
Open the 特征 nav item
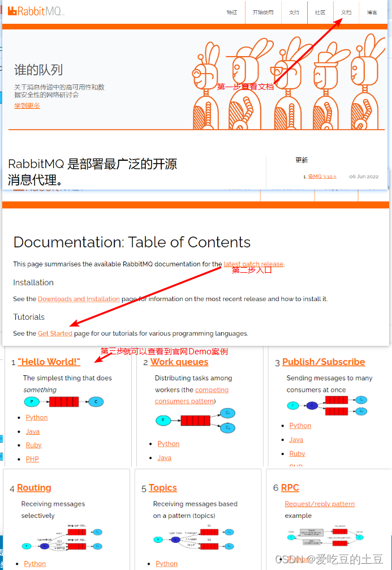[x=232, y=12]
